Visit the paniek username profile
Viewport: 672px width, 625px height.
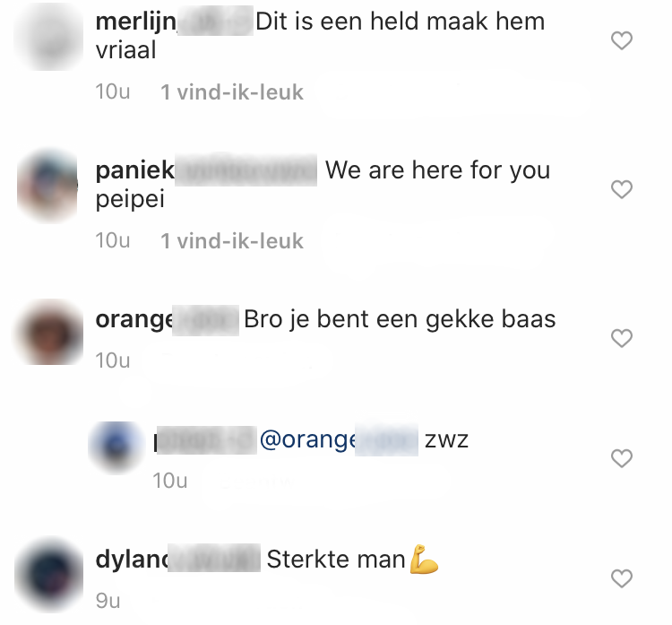[206, 170]
